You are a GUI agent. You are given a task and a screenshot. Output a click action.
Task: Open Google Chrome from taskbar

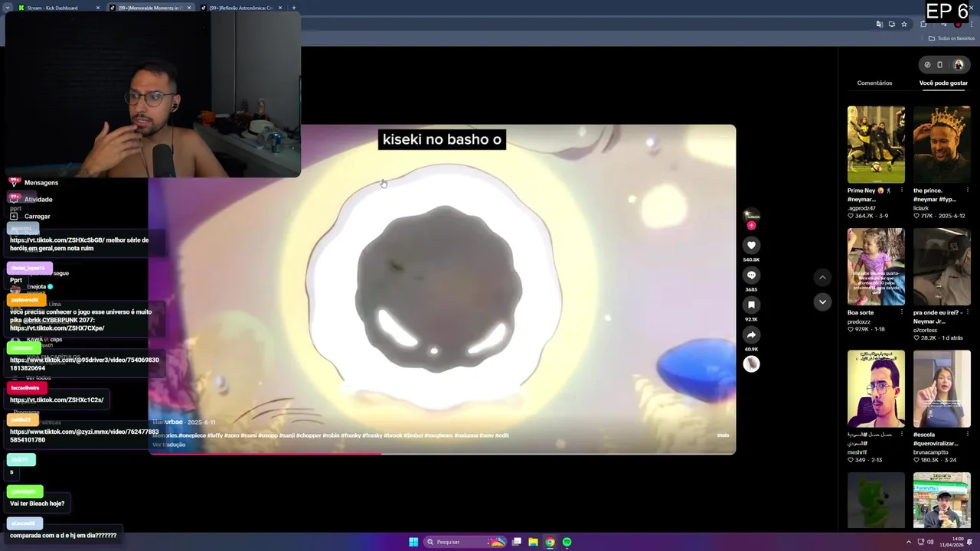pos(550,542)
